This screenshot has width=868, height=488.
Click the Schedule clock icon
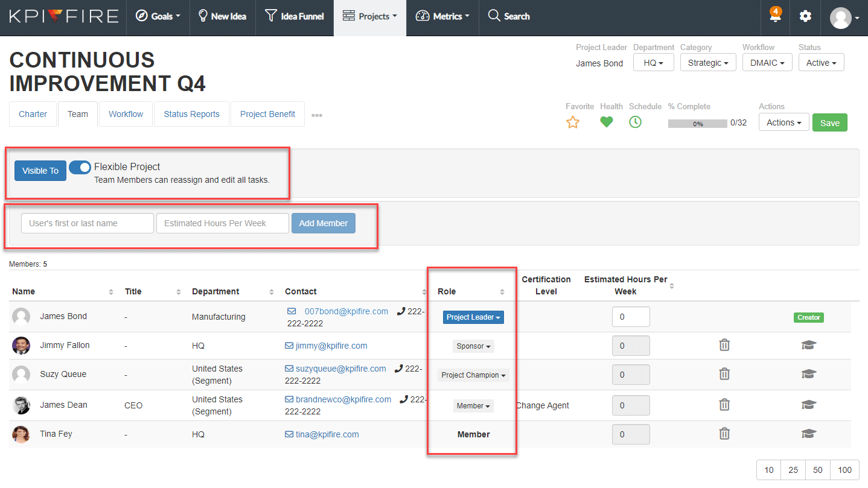point(635,122)
